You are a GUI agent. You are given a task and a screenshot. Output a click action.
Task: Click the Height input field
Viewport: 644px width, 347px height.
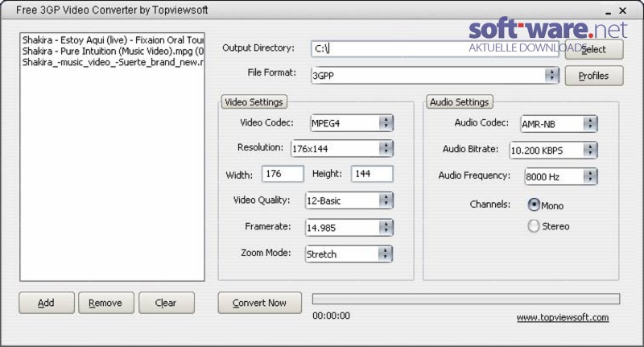tap(372, 174)
